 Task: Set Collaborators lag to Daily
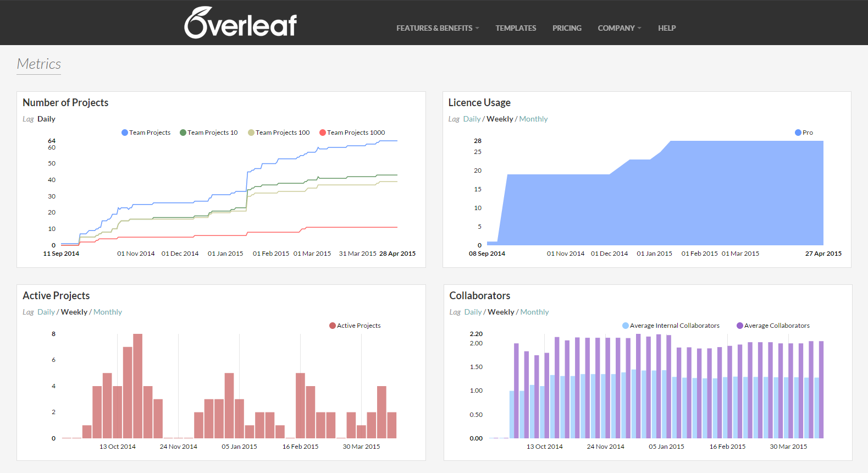pyautogui.click(x=473, y=312)
